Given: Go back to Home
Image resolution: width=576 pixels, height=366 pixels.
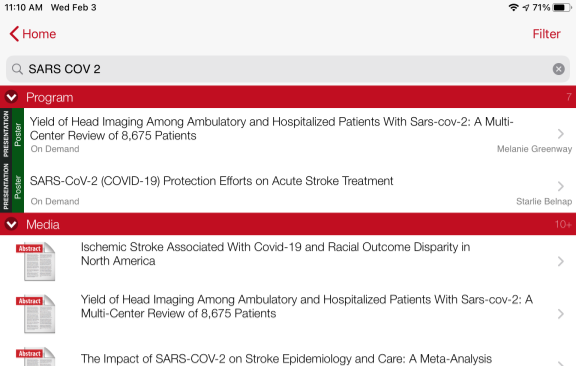Looking at the screenshot, I should pyautogui.click(x=33, y=34).
